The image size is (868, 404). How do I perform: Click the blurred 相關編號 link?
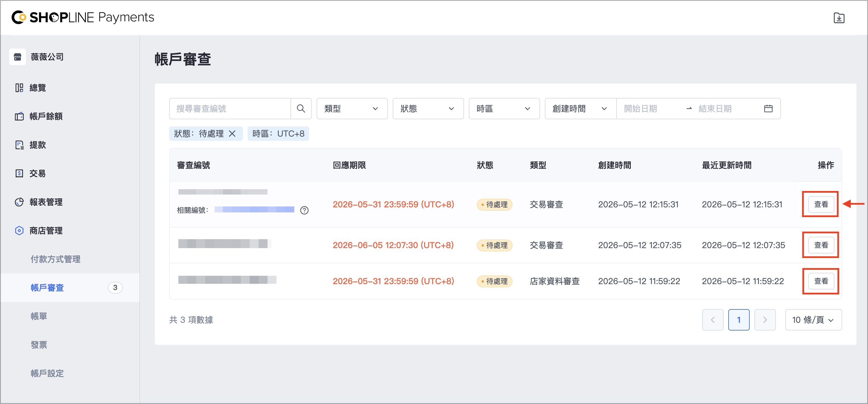pyautogui.click(x=254, y=210)
